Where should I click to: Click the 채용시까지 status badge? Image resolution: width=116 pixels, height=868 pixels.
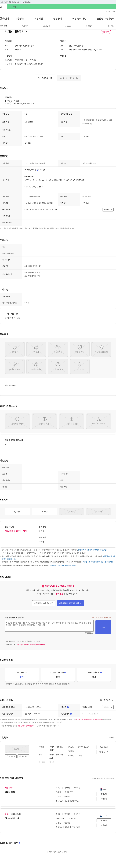pos(106,32)
